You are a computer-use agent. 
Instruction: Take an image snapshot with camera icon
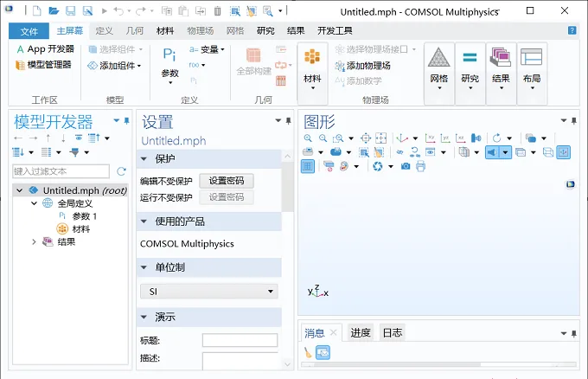[x=406, y=166]
